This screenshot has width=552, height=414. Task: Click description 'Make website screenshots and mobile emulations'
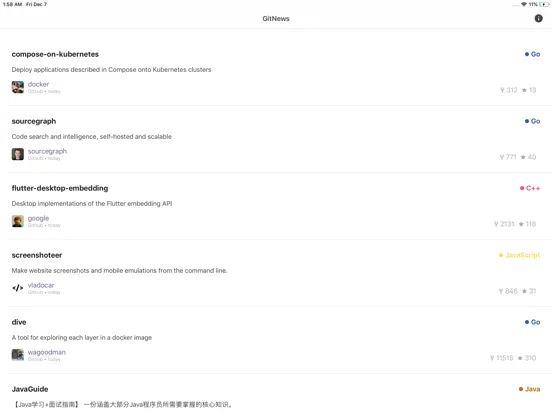[x=119, y=270]
